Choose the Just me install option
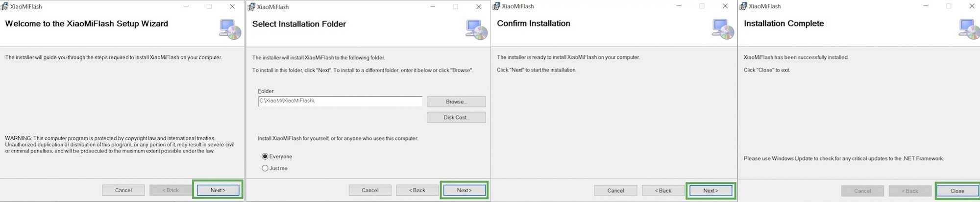This screenshot has height=202, width=980. click(x=265, y=168)
